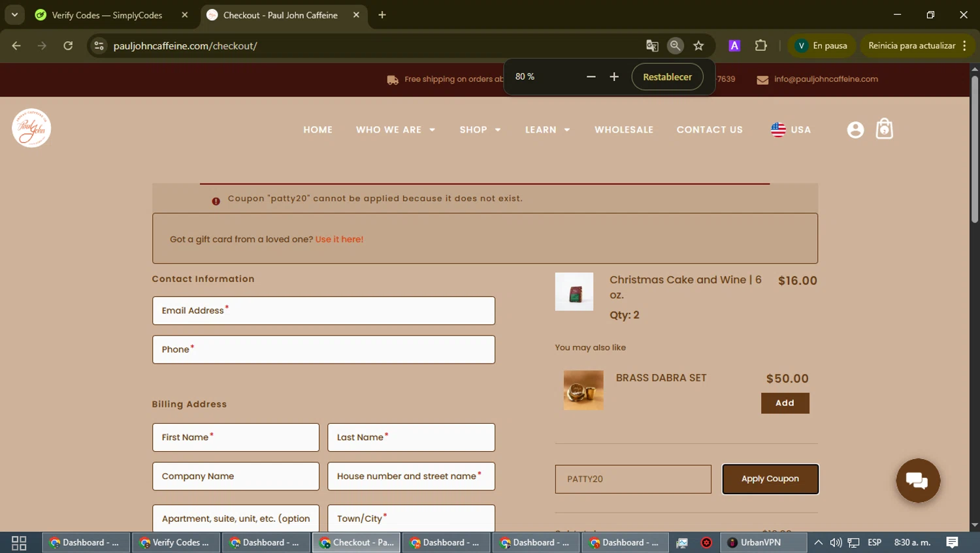980x553 pixels.
Task: Click the Brass Dabra Set thumbnail
Action: pyautogui.click(x=583, y=390)
